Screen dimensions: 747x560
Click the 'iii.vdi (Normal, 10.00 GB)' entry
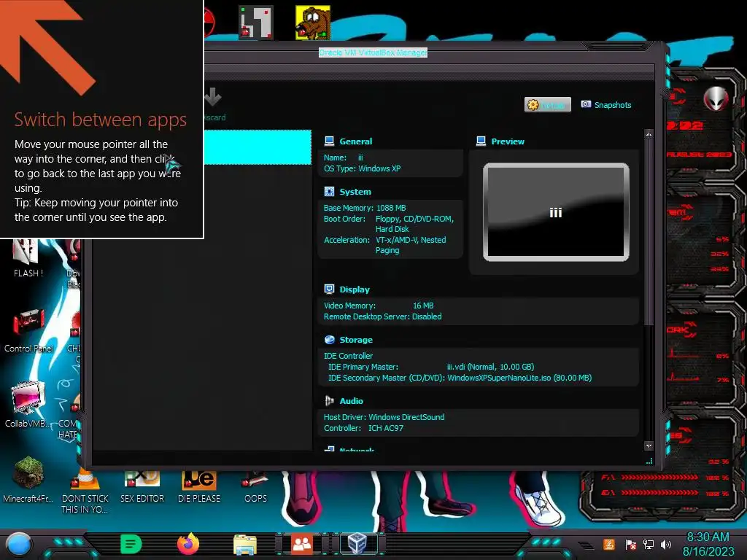(x=490, y=367)
